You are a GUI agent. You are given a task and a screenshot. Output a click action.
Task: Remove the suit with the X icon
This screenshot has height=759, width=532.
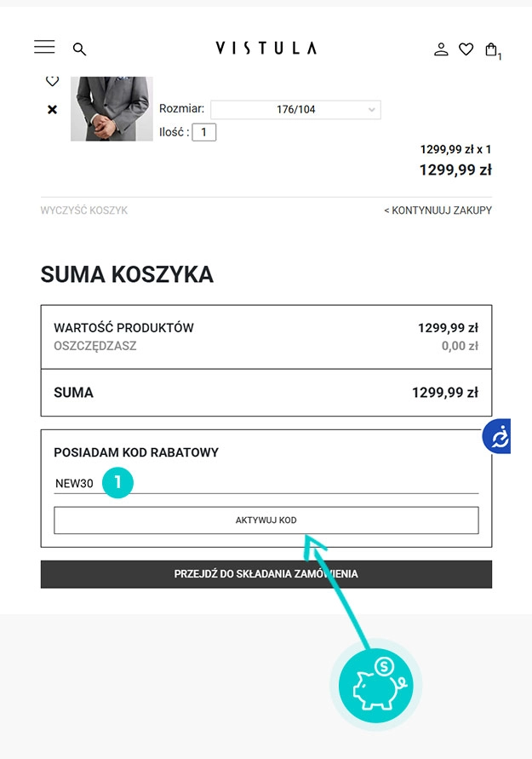coord(52,109)
